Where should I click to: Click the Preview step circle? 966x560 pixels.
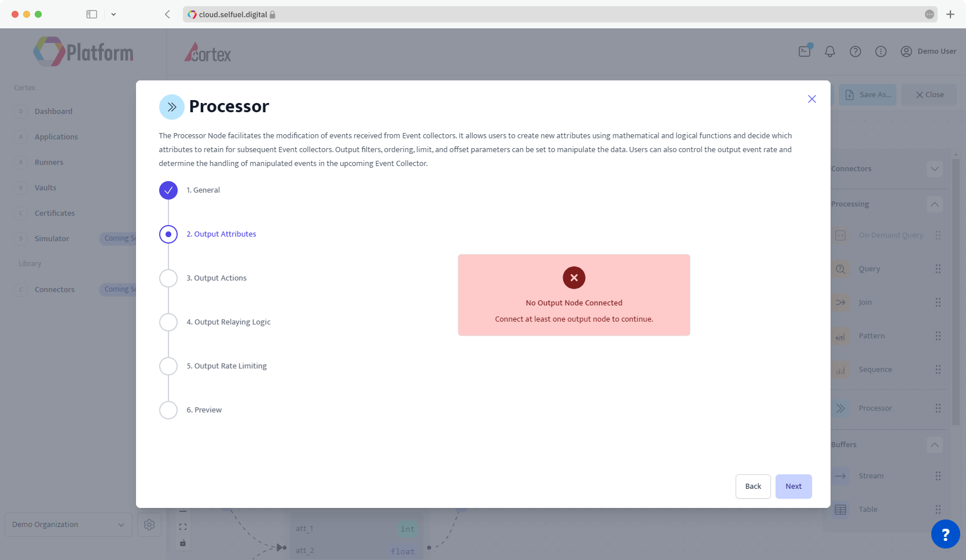[168, 410]
